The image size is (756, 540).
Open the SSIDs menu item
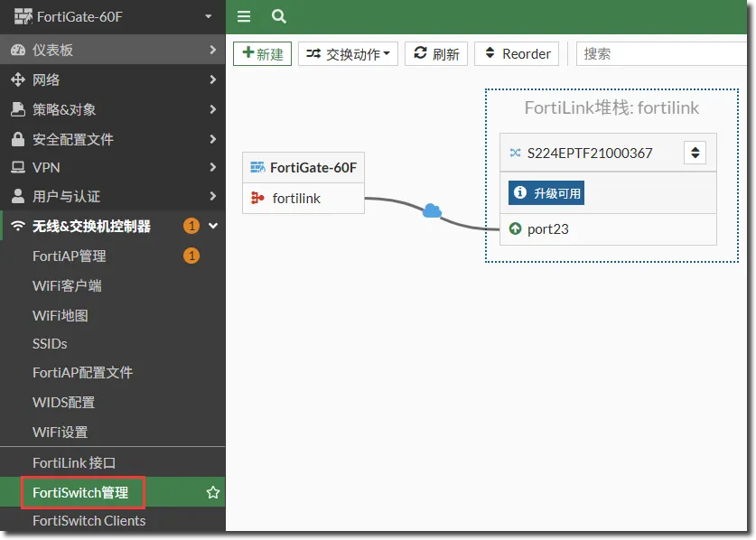[x=50, y=344]
